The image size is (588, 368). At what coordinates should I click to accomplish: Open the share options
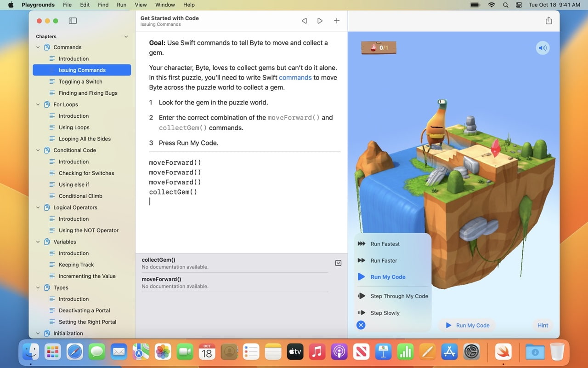pos(548,20)
